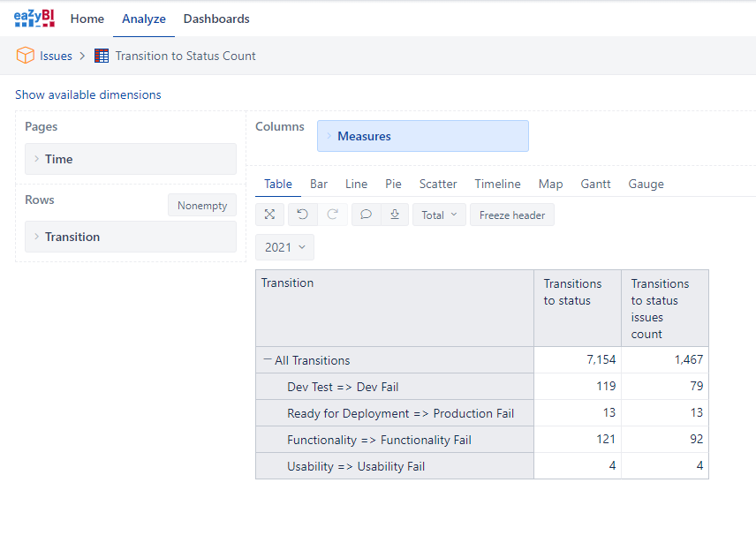
Task: Switch to the Gauge tab
Action: click(x=646, y=184)
